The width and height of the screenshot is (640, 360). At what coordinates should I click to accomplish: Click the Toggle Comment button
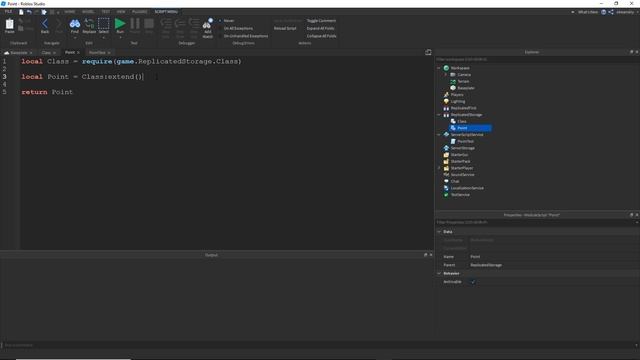321,20
